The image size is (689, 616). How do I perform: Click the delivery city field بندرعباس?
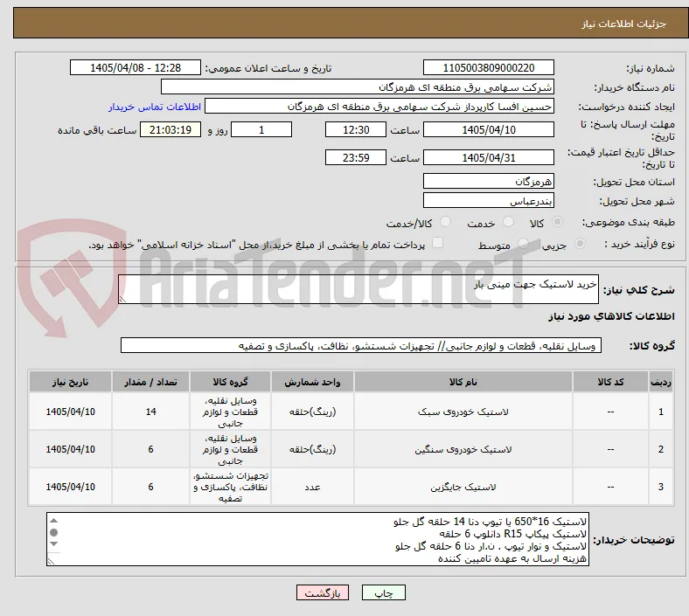pyautogui.click(x=489, y=201)
